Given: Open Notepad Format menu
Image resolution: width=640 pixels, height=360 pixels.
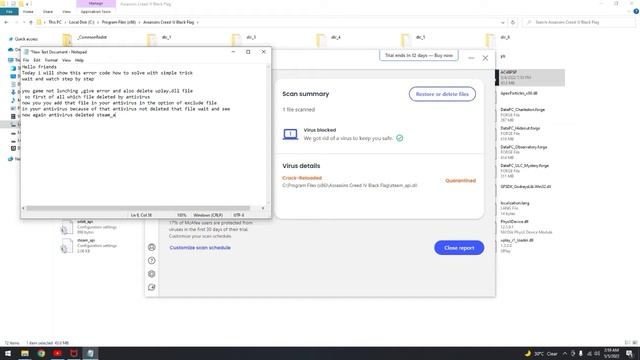Looking at the screenshot, I should click(x=51, y=60).
